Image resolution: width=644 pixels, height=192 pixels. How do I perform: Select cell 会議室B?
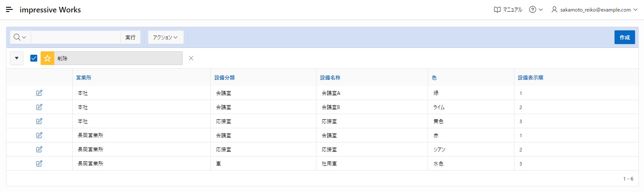coord(372,107)
